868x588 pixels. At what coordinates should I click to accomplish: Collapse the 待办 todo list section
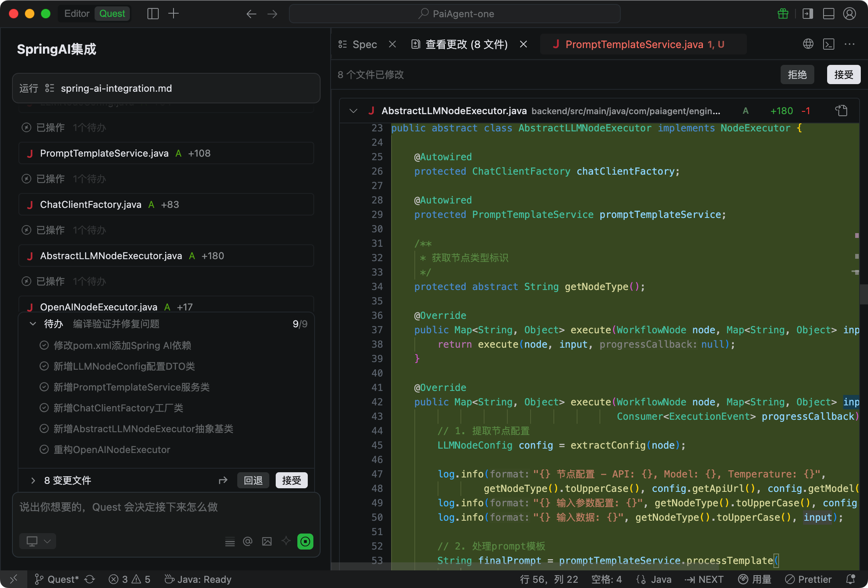coord(33,324)
